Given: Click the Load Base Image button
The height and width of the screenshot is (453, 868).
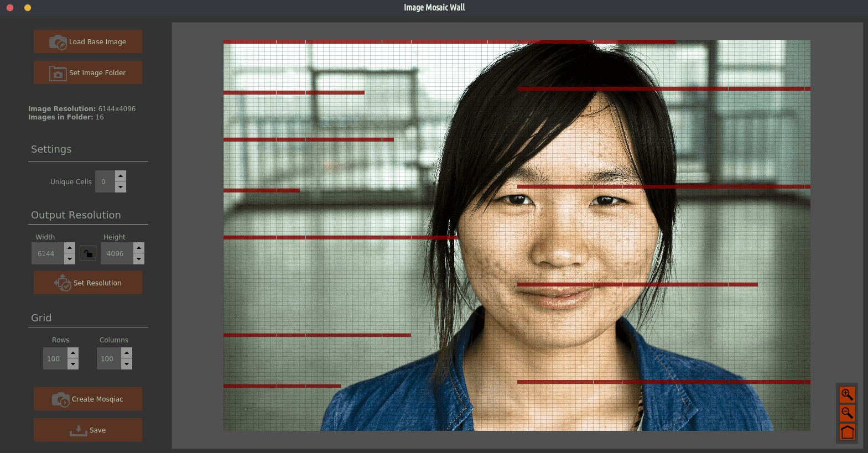Looking at the screenshot, I should coord(88,41).
